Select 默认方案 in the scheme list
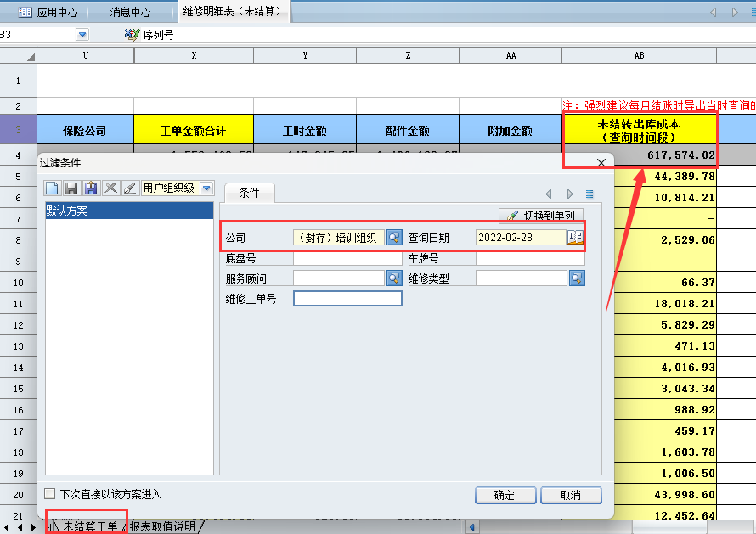Viewport: 756px width, 534px height. 127,211
